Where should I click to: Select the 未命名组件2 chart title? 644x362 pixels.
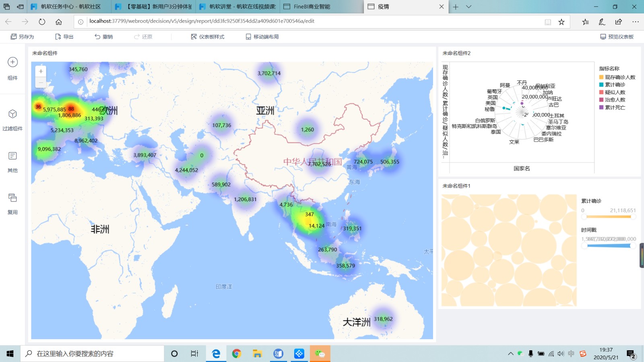point(456,53)
